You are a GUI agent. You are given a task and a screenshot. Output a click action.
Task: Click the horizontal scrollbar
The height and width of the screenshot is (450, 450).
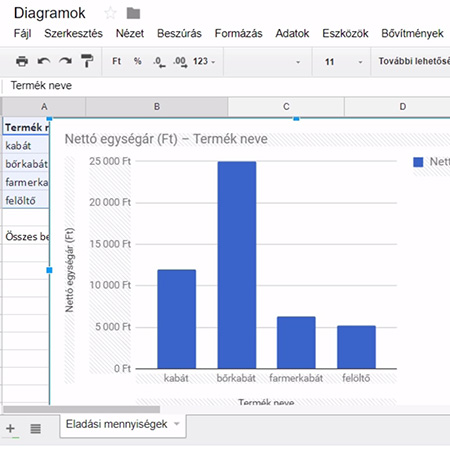[81, 409]
